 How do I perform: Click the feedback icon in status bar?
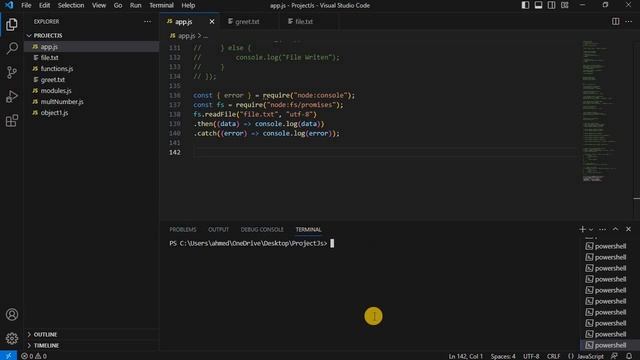[614, 356]
